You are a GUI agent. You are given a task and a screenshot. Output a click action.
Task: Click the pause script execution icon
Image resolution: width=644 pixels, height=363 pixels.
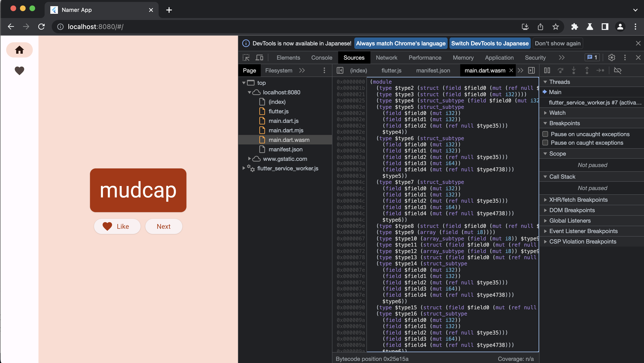point(547,70)
